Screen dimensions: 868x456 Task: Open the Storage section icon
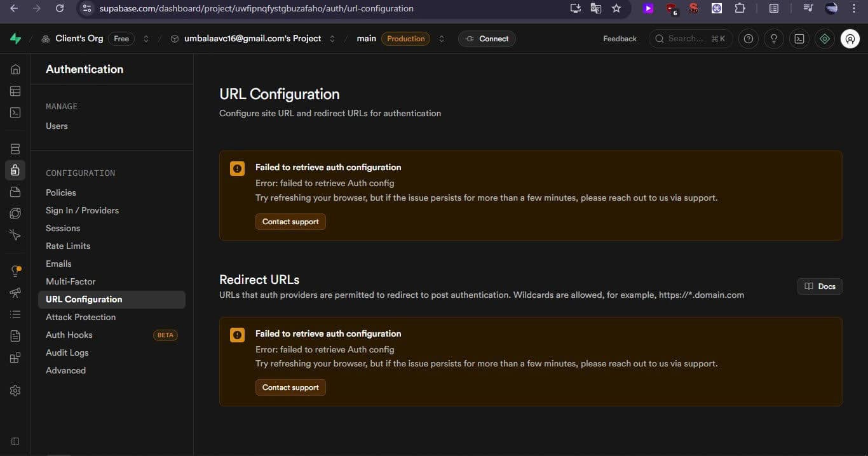click(x=15, y=192)
